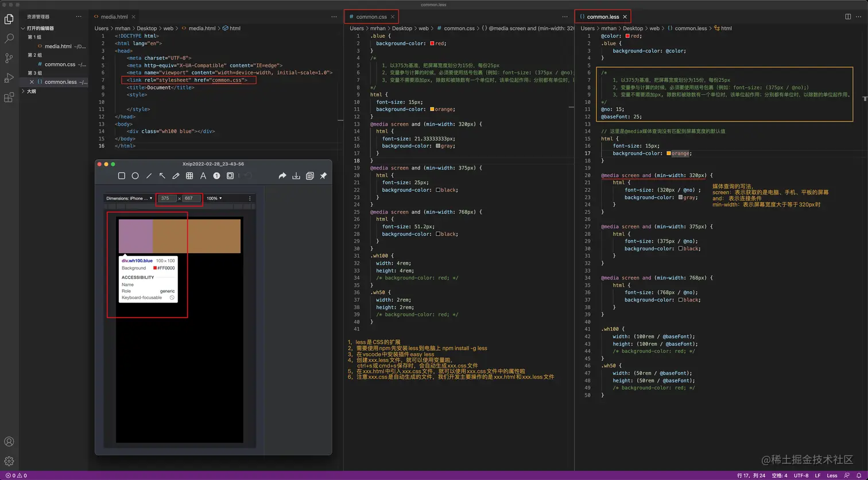Click Desktop in the media.html breadcrumb

point(146,28)
